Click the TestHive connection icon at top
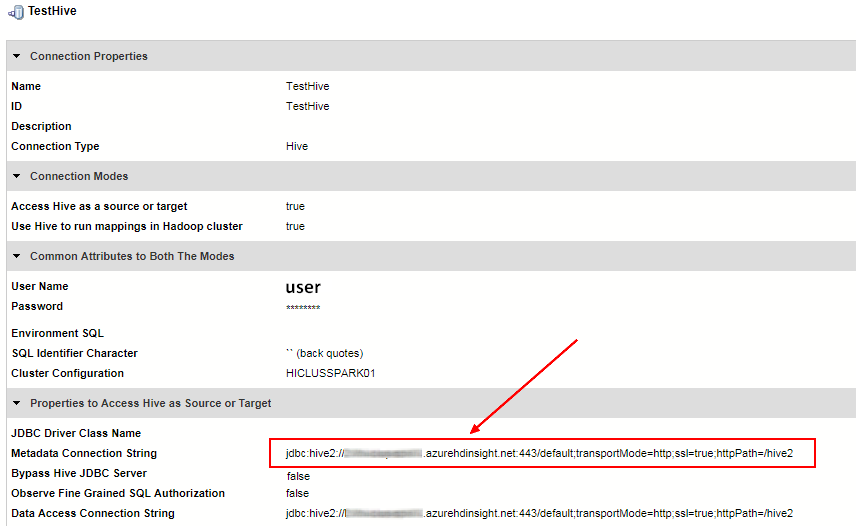Viewport: 856px width, 526px height. [16, 12]
